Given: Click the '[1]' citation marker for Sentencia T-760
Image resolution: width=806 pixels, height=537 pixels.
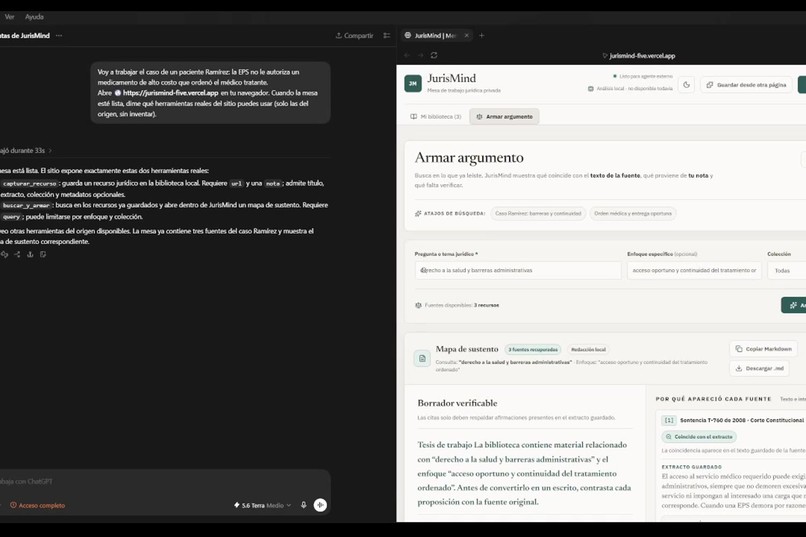Looking at the screenshot, I should coord(669,420).
